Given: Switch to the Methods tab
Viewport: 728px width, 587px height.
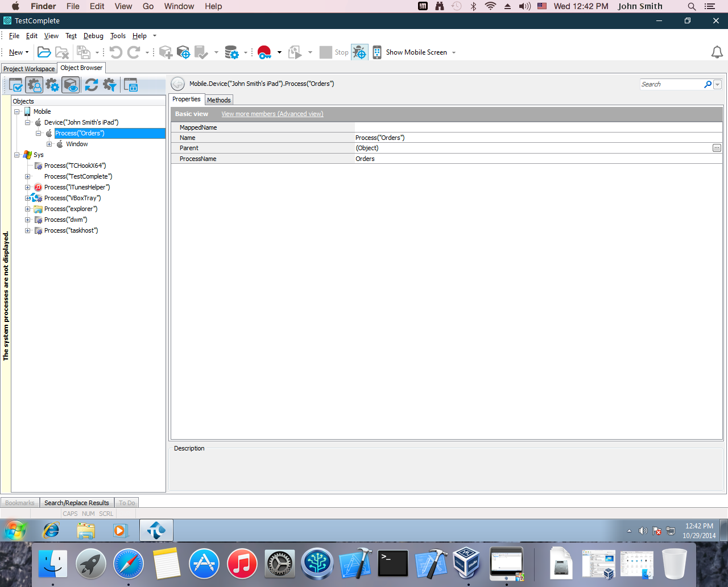Looking at the screenshot, I should click(219, 100).
